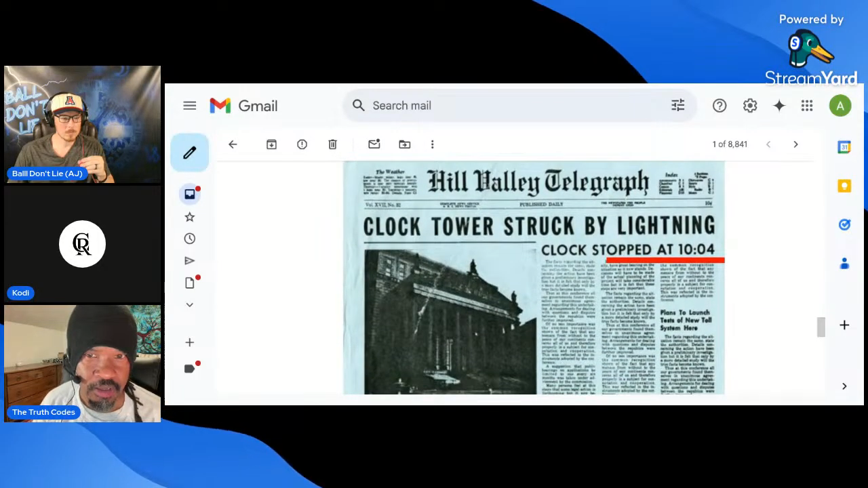The width and height of the screenshot is (868, 488).
Task: Go back to inbox arrow
Action: pos(233,144)
